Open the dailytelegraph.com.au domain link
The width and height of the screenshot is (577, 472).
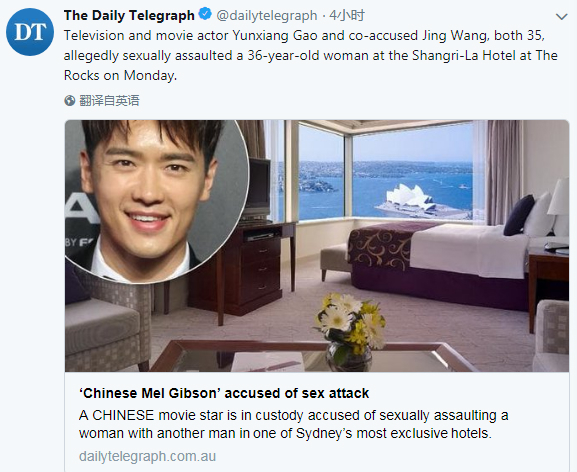point(147,457)
